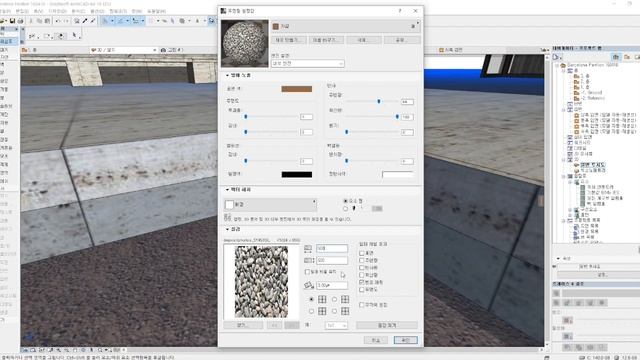This screenshot has height=360, width=640.
Task: Select the first texture mirroring radio option
Action: [311, 299]
